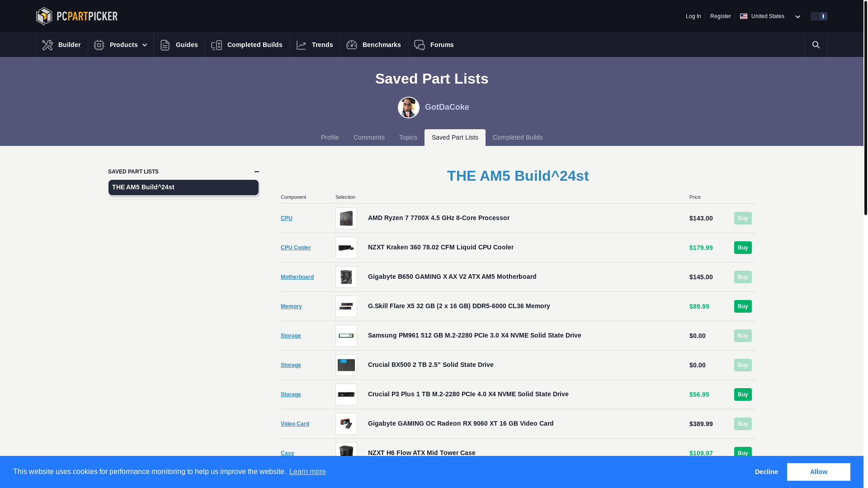Open the GotDaCoke username link
The height and width of the screenshot is (488, 868).
pos(447,107)
